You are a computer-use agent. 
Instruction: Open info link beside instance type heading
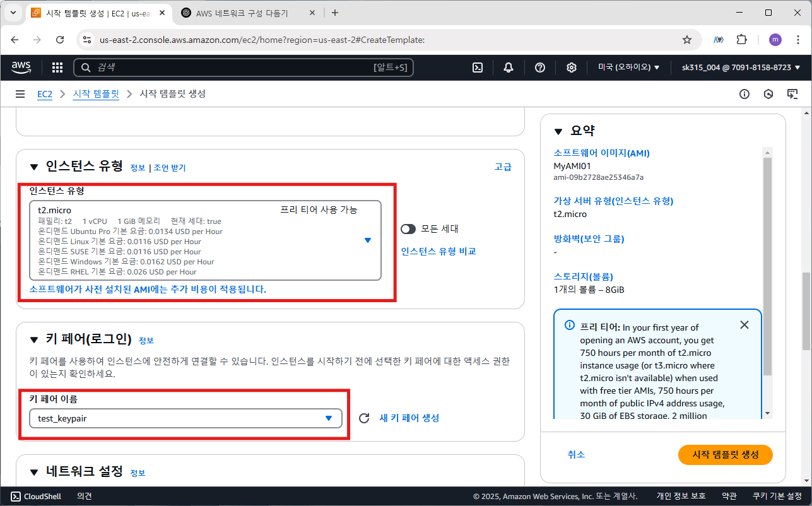click(x=138, y=168)
